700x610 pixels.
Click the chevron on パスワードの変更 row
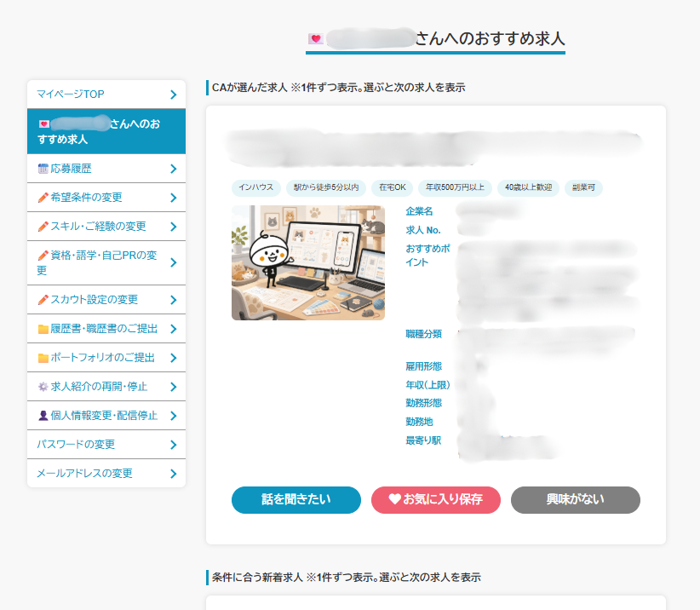click(174, 445)
